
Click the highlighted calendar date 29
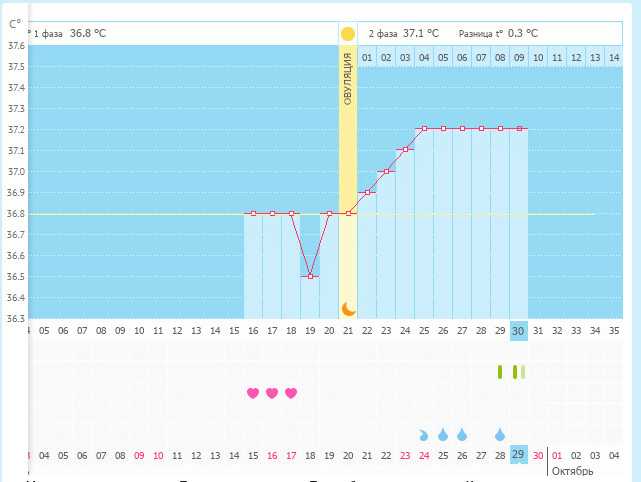tap(518, 455)
